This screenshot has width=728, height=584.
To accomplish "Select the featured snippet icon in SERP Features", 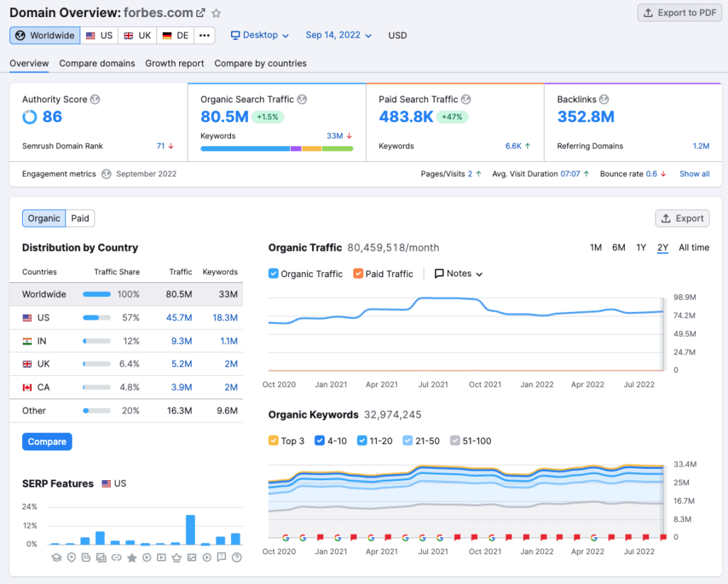I will pyautogui.click(x=85, y=558).
